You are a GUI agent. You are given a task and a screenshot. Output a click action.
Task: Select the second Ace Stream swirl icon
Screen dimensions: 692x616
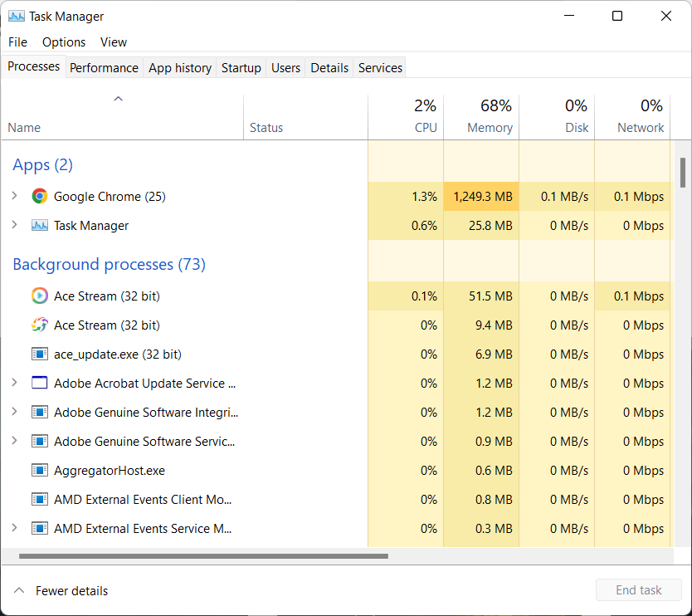tap(39, 325)
